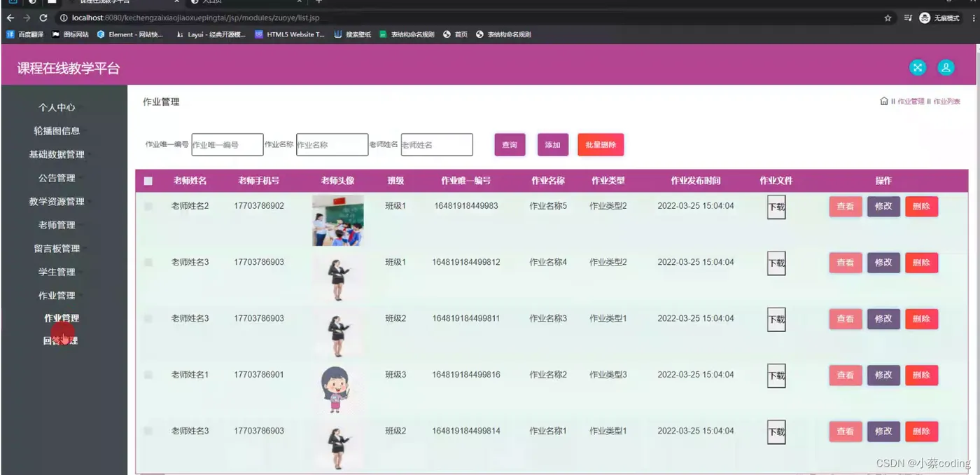Open Layui 经典开源 bookmark

point(211,34)
